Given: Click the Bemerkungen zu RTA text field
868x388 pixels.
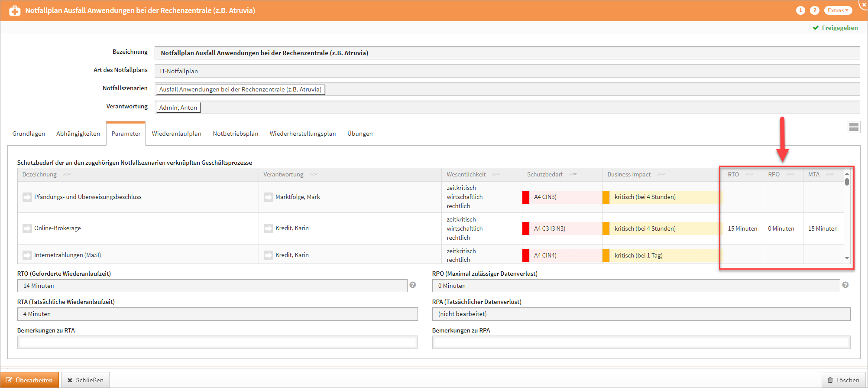Looking at the screenshot, I should click(217, 342).
